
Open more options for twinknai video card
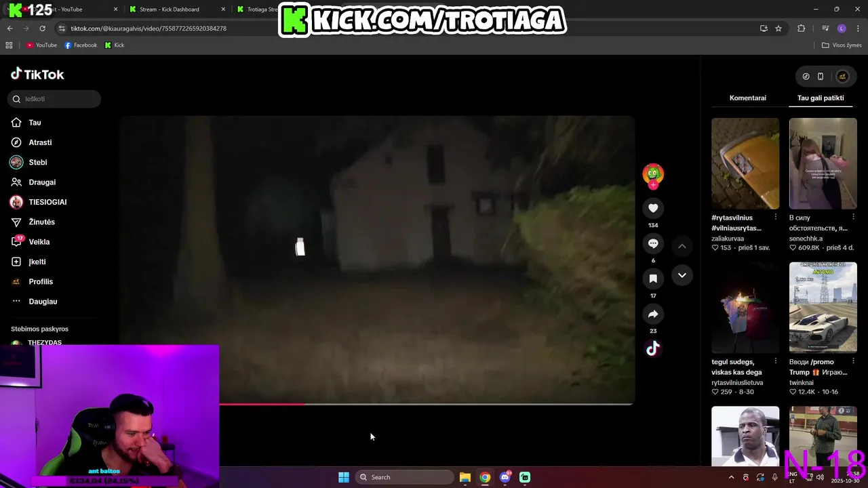click(853, 361)
